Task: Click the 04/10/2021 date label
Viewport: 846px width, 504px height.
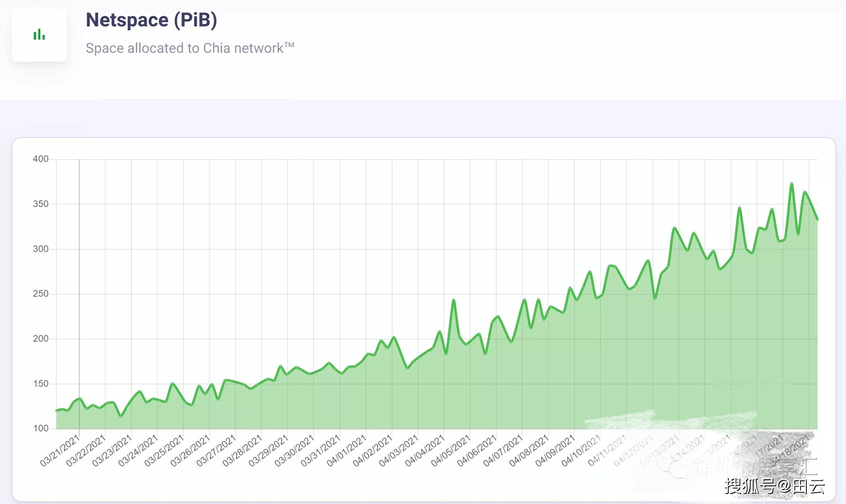Action: (x=581, y=450)
